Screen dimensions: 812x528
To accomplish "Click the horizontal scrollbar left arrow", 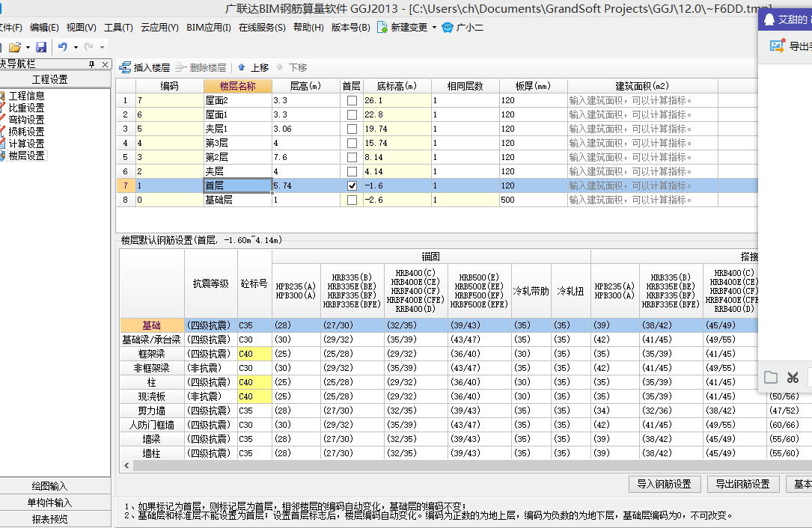I will [x=126, y=465].
